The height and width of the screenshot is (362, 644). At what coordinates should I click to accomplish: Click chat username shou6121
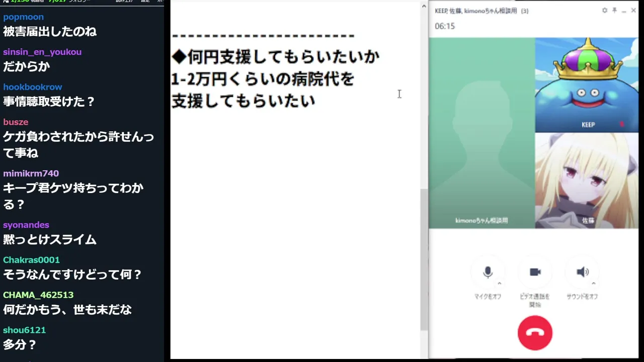pyautogui.click(x=24, y=330)
